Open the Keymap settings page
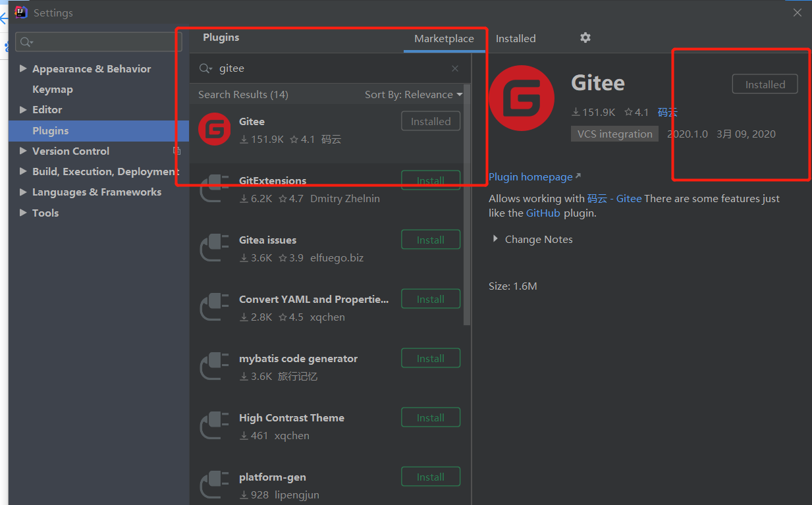Screen dimensions: 812x505 [x=53, y=89]
